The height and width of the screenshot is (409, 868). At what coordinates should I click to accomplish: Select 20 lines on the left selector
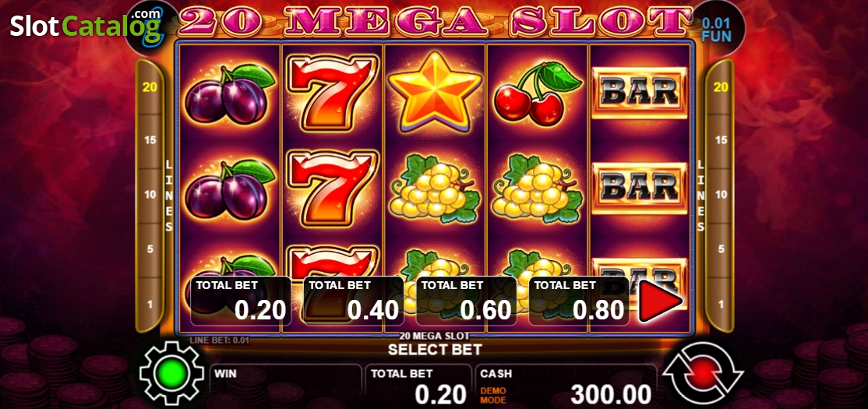(x=150, y=87)
